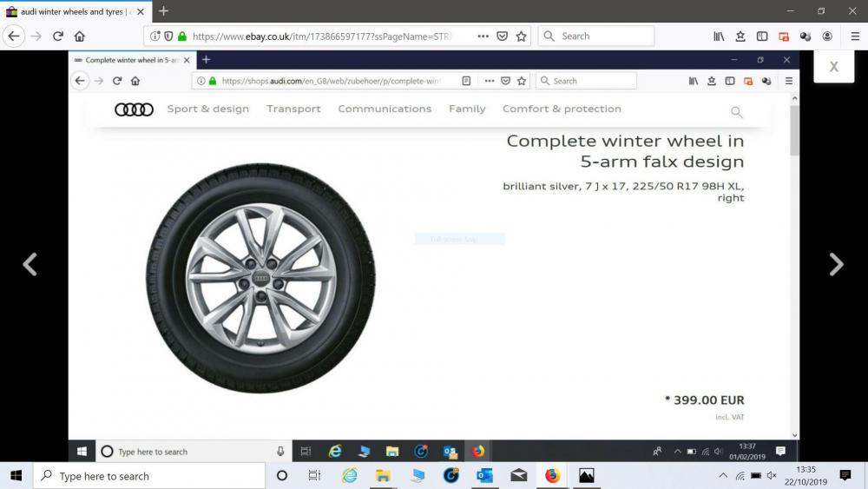Click the Windows taskbar search box
Image resolution: width=868 pixels, height=489 pixels.
149,476
